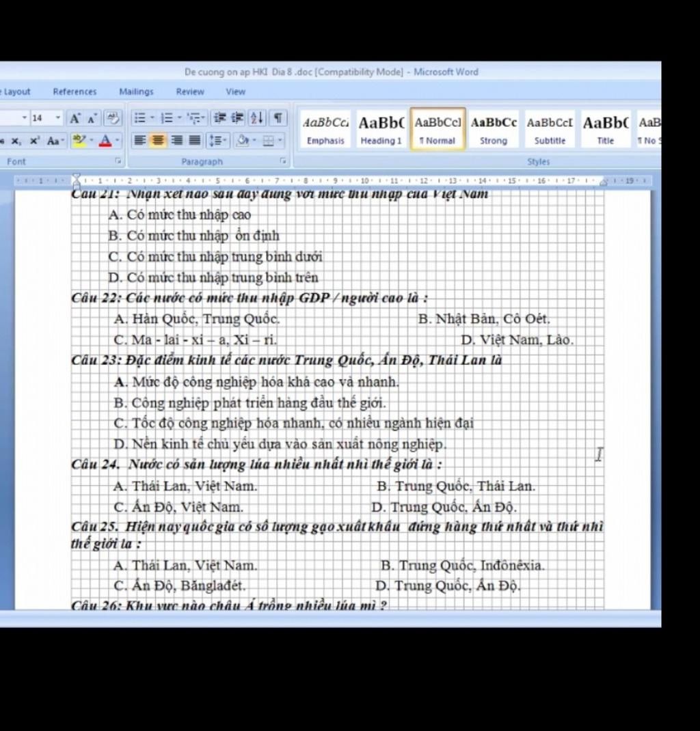Screen dimensions: 700x731
Task: Click the Shrink Font icon
Action: click(92, 118)
